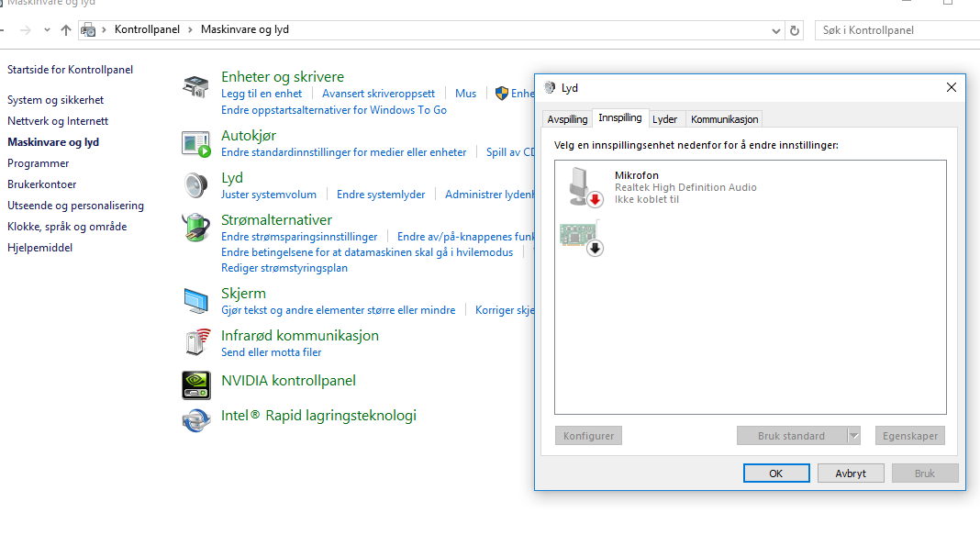Click the OK button in Lyd dialog
The height and width of the screenshot is (546, 980).
point(776,474)
